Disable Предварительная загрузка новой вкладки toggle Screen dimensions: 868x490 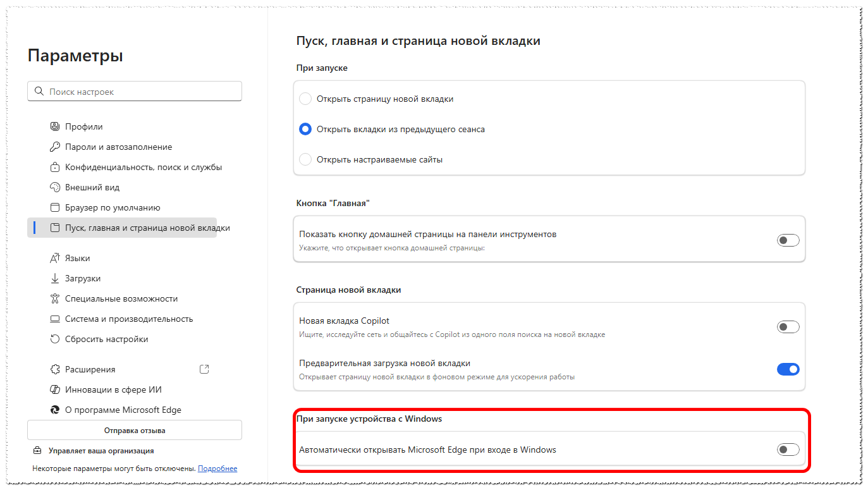[x=788, y=369]
